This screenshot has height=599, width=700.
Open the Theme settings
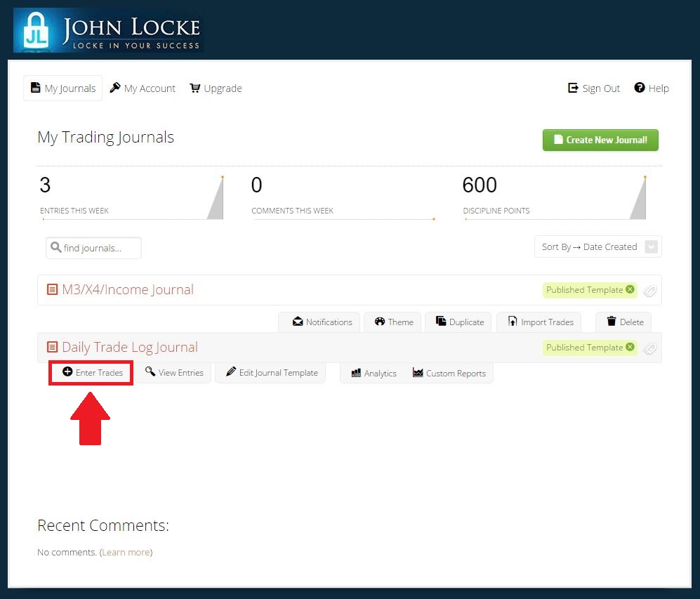[393, 322]
